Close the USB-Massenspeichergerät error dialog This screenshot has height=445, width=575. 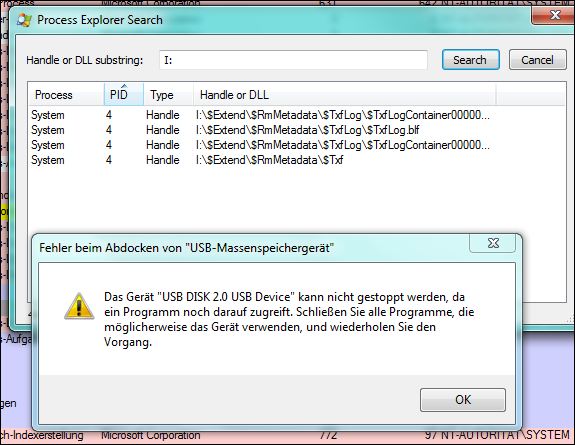pos(493,243)
